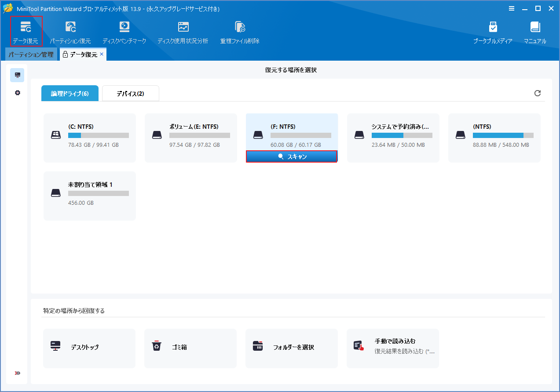Click the ゴミ箱 recycle bin icon

coord(157,346)
